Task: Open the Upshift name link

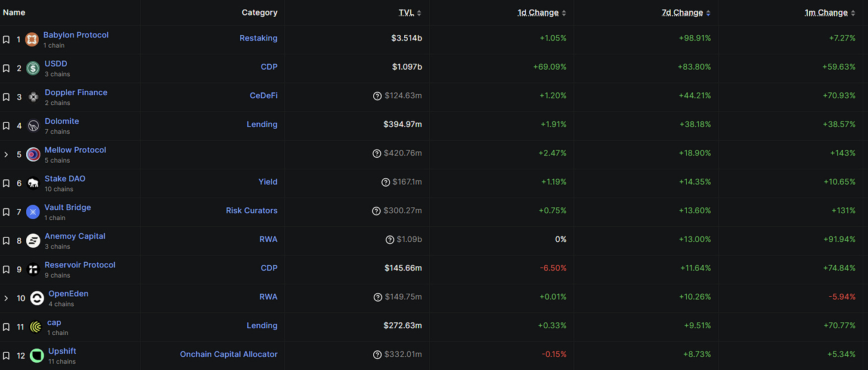Action: pyautogui.click(x=62, y=351)
